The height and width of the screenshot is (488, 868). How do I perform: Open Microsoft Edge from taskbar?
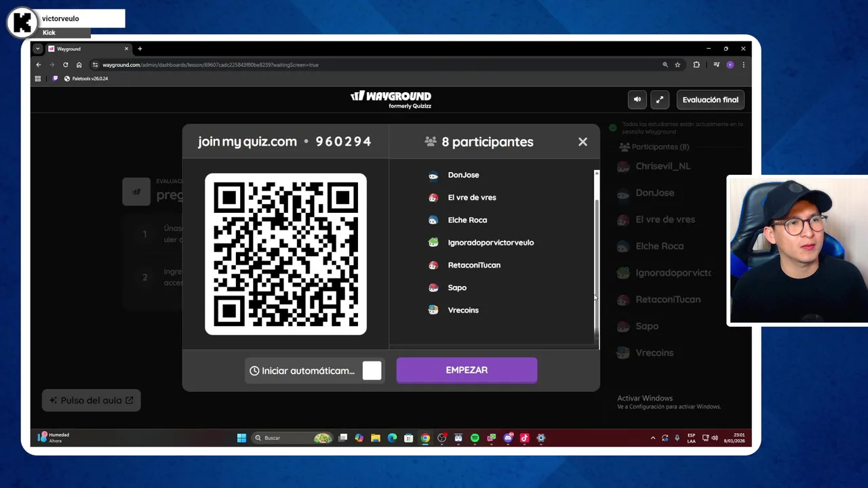[x=392, y=438]
